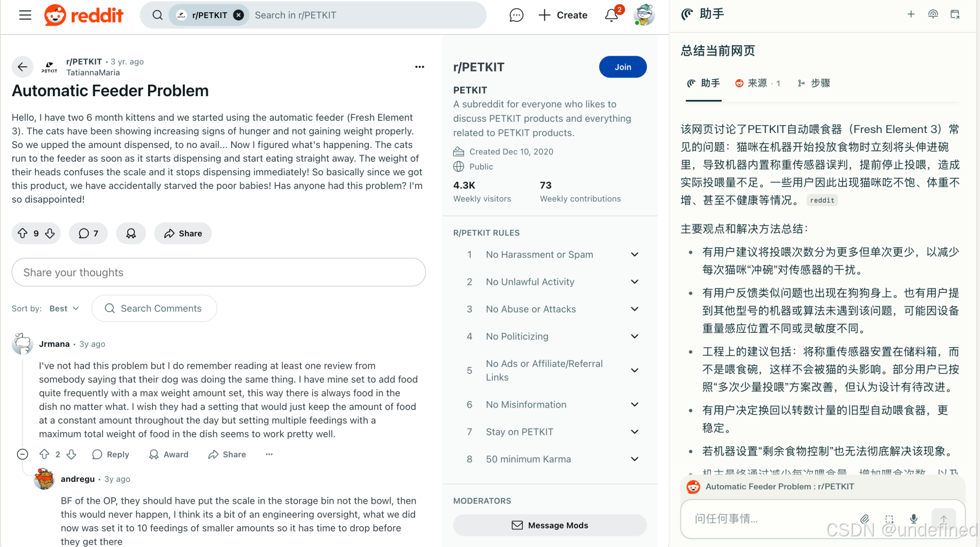The image size is (980, 547).
Task: Open the Reddit chat icon
Action: (x=516, y=15)
